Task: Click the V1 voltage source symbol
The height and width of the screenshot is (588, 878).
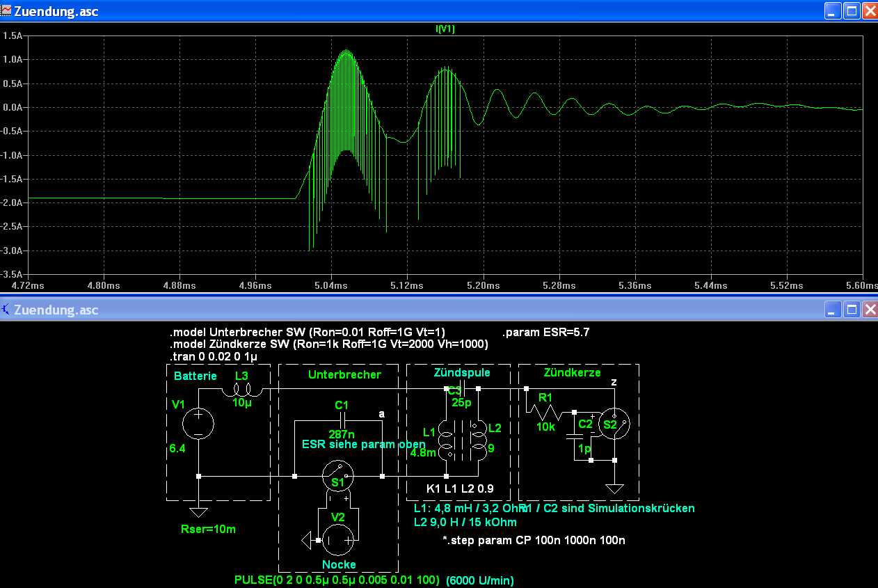Action: pyautogui.click(x=198, y=424)
